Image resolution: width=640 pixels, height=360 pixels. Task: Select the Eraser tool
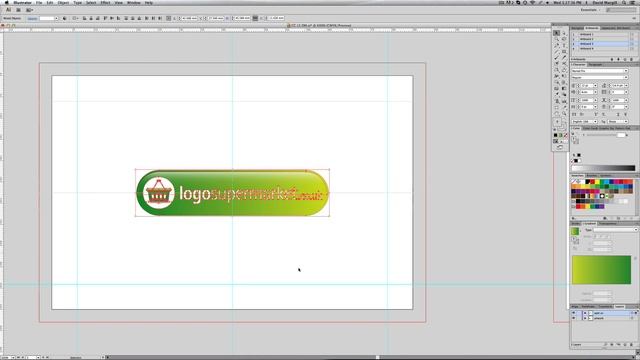point(564,63)
